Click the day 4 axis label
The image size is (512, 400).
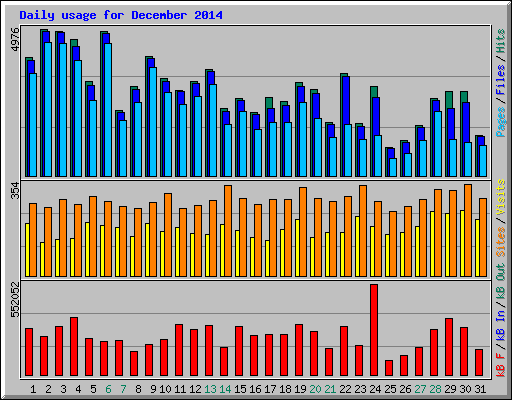78,389
